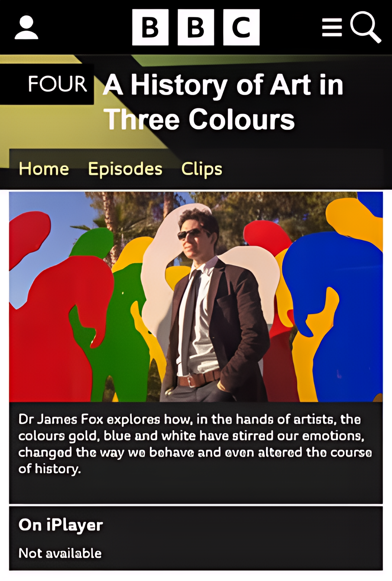Switch to the Episodes tab
Viewport: 392px width, 581px height.
(125, 169)
